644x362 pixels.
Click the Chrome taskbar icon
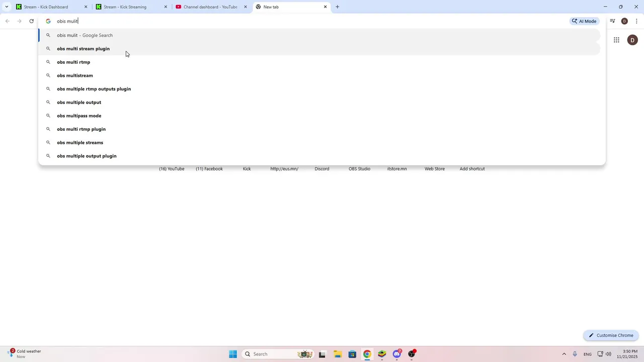click(367, 354)
